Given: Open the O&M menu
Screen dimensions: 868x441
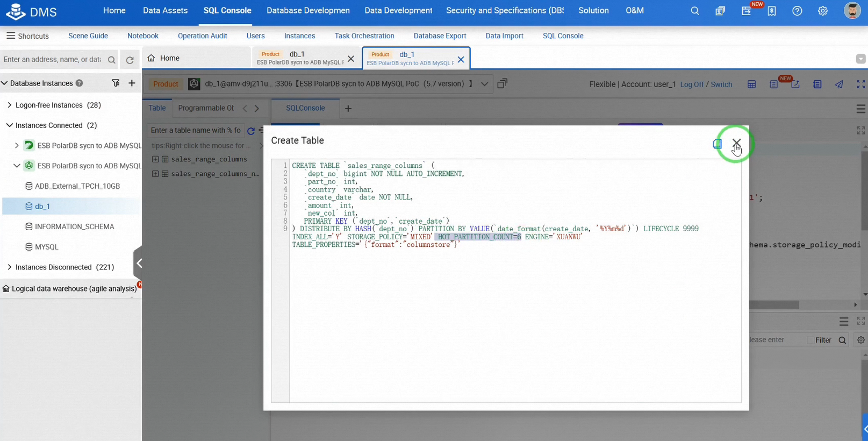Looking at the screenshot, I should pyautogui.click(x=635, y=11).
